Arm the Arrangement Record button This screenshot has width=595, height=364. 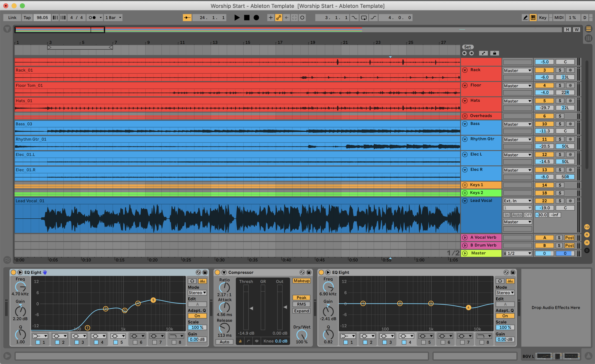click(x=256, y=18)
